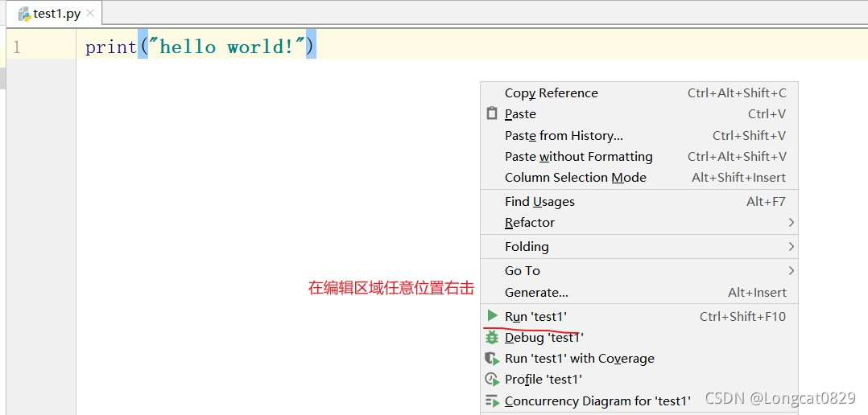Click inside the hello world string

(227, 47)
